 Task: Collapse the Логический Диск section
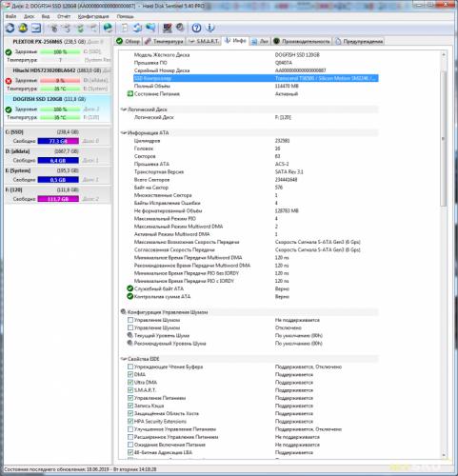124,109
